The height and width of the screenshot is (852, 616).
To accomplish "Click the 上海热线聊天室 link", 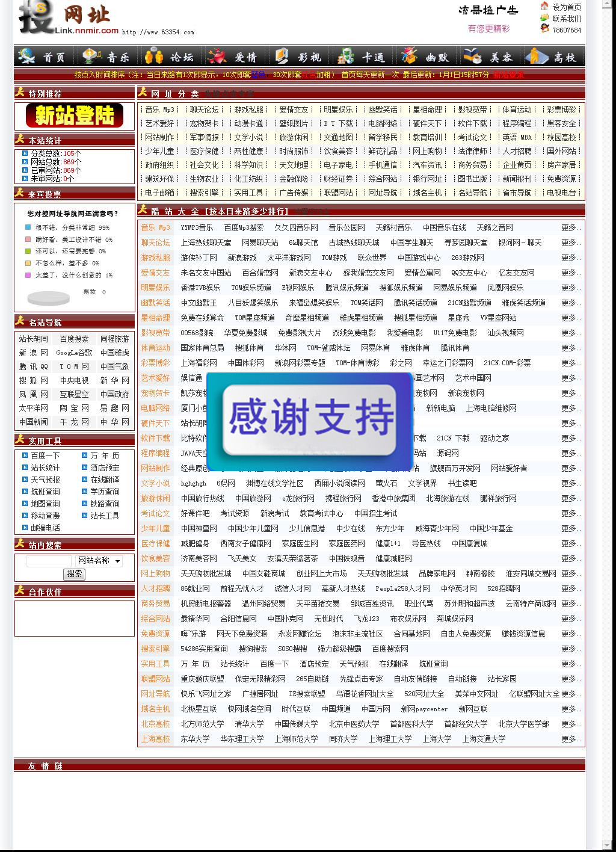I will click(206, 242).
